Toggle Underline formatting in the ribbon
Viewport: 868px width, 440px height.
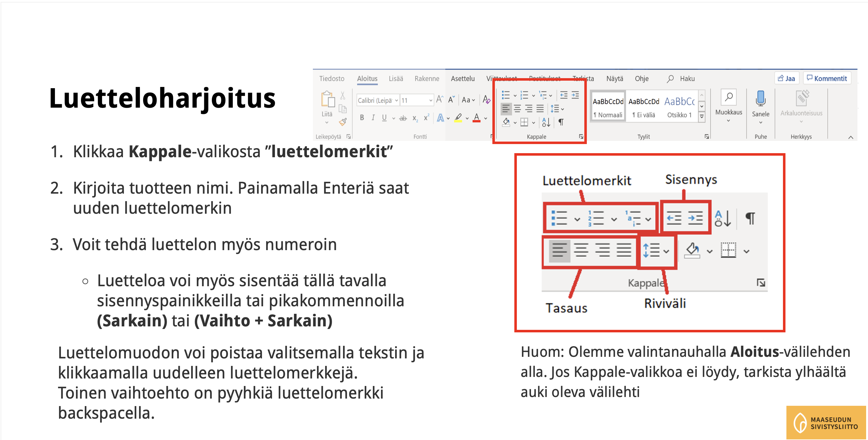[384, 118]
